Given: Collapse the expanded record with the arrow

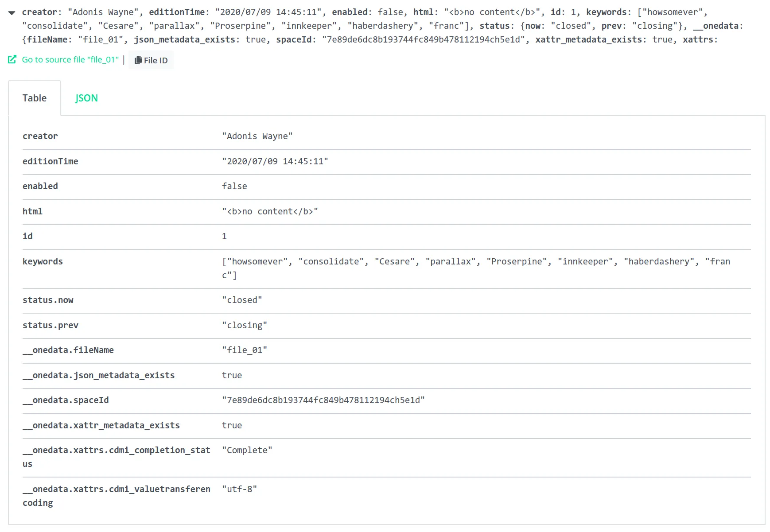Looking at the screenshot, I should [12, 13].
